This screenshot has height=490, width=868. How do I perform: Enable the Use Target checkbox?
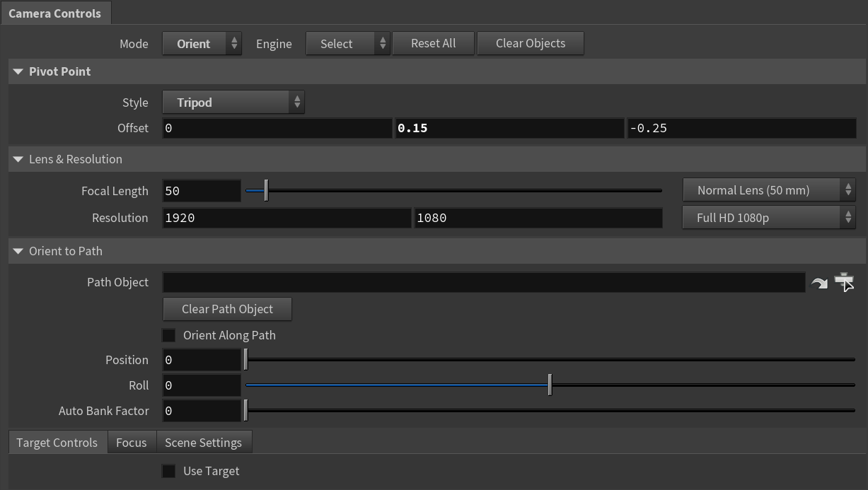click(x=169, y=471)
